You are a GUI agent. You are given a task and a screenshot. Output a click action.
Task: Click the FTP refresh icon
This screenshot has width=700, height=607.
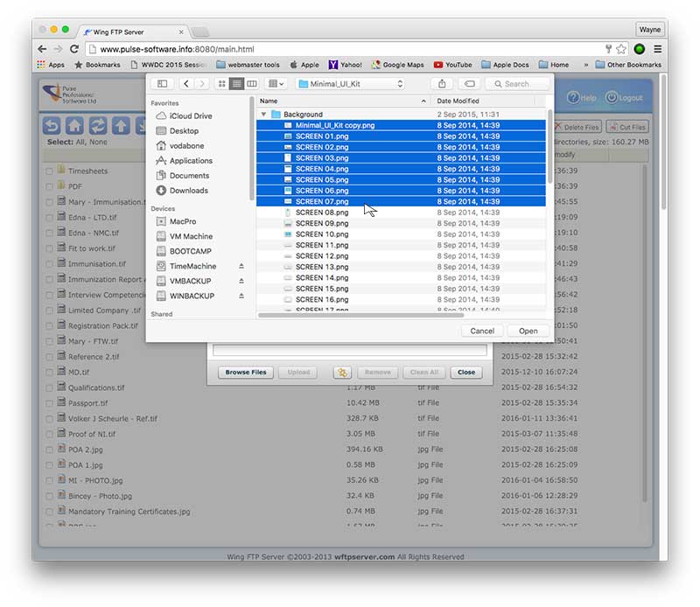tap(98, 126)
